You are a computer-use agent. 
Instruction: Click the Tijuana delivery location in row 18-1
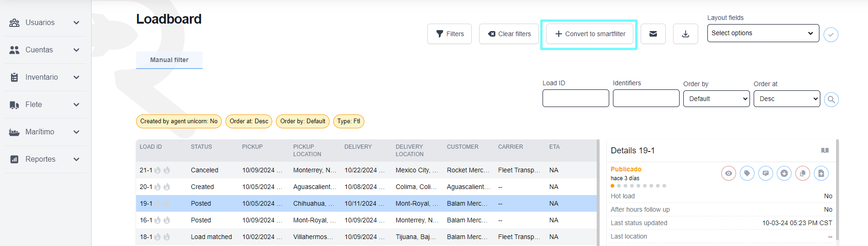pyautogui.click(x=415, y=237)
